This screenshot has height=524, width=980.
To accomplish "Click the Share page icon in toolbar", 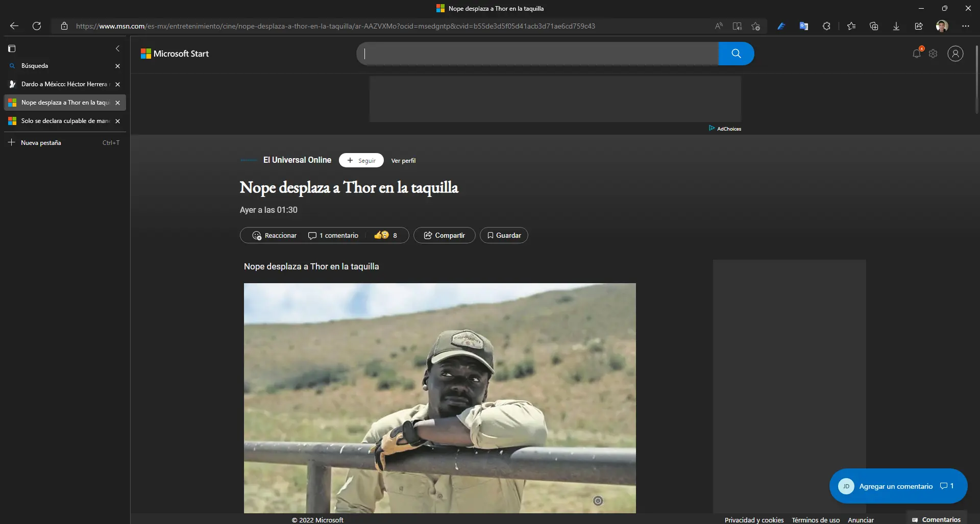I will [x=919, y=26].
